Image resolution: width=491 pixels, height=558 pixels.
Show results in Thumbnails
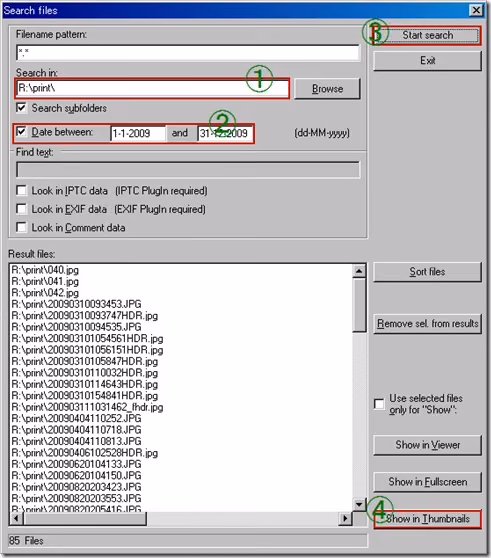click(427, 519)
